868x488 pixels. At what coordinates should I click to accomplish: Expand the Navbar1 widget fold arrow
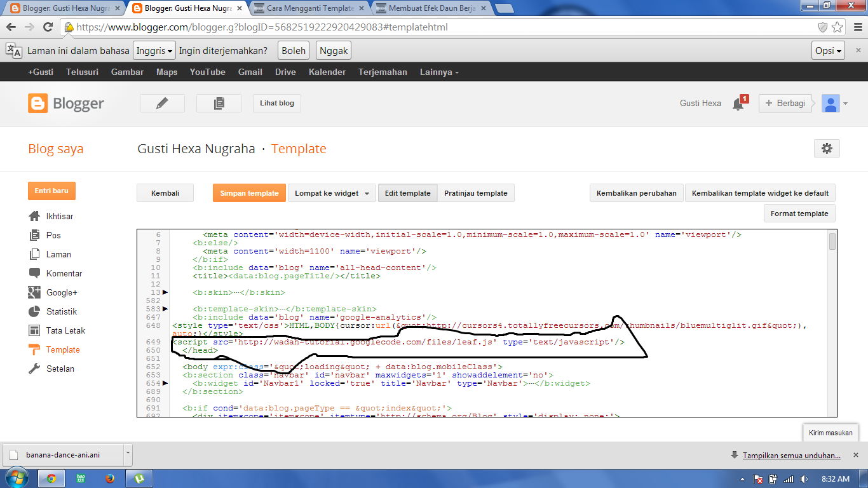(165, 383)
